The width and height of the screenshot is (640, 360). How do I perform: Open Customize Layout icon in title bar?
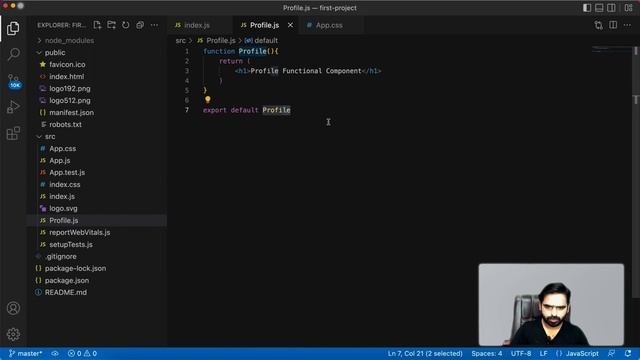(629, 8)
